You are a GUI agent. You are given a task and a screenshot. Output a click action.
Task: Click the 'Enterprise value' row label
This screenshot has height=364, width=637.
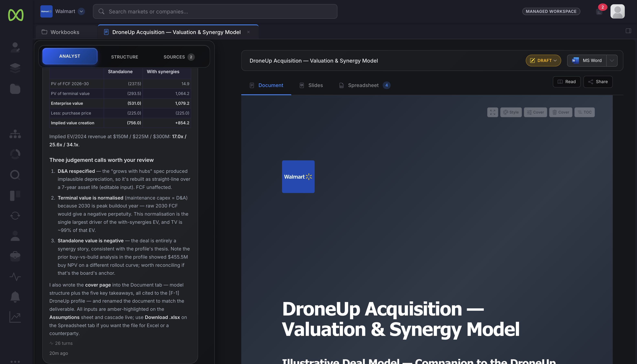(67, 103)
